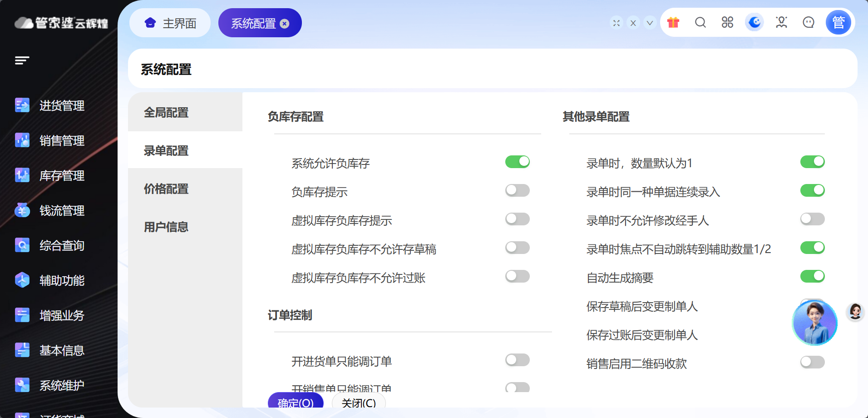Open the customer service person icon

[x=781, y=22]
